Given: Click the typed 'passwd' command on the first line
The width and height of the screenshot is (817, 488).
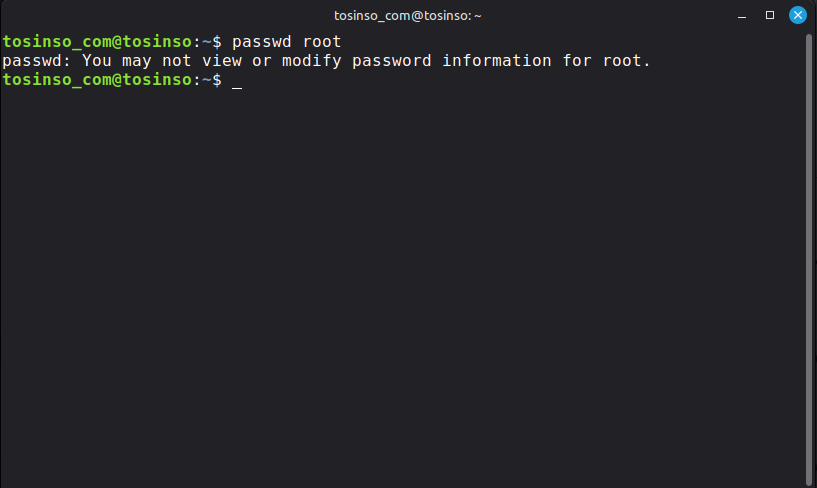Looking at the screenshot, I should tap(262, 42).
